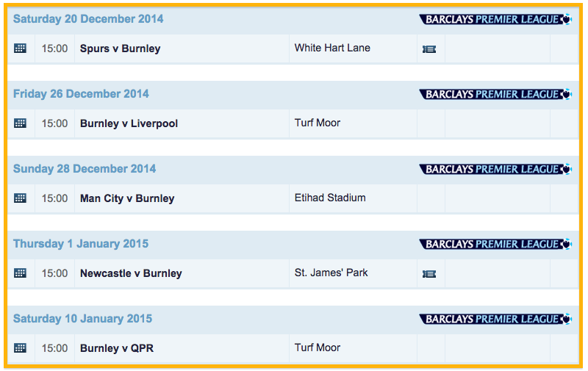588x371 pixels.
Task: Click calendar icon for Spurs v Burnley
Action: (x=20, y=48)
